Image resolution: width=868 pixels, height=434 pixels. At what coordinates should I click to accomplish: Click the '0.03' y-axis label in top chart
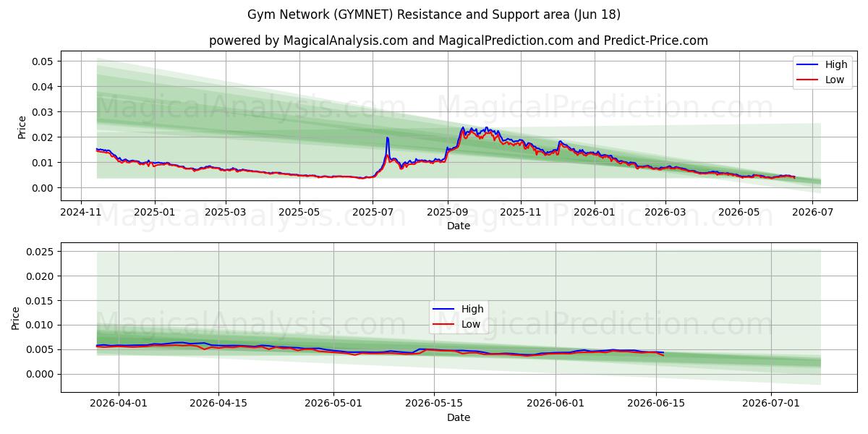tap(43, 112)
